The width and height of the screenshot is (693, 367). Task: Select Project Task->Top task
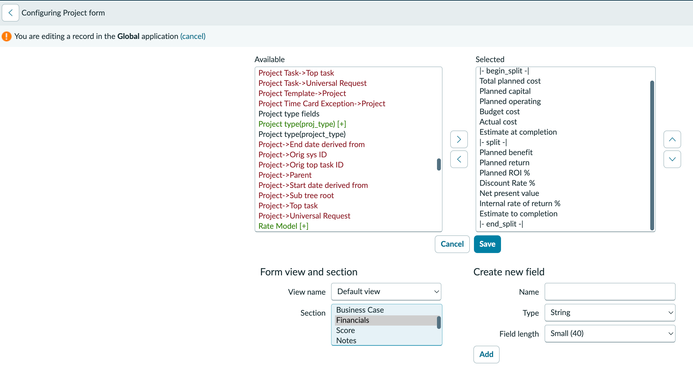click(296, 73)
